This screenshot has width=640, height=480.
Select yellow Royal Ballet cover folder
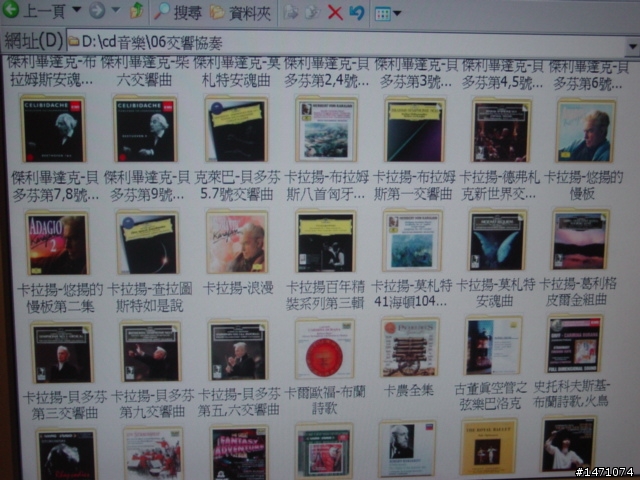coord(487,447)
